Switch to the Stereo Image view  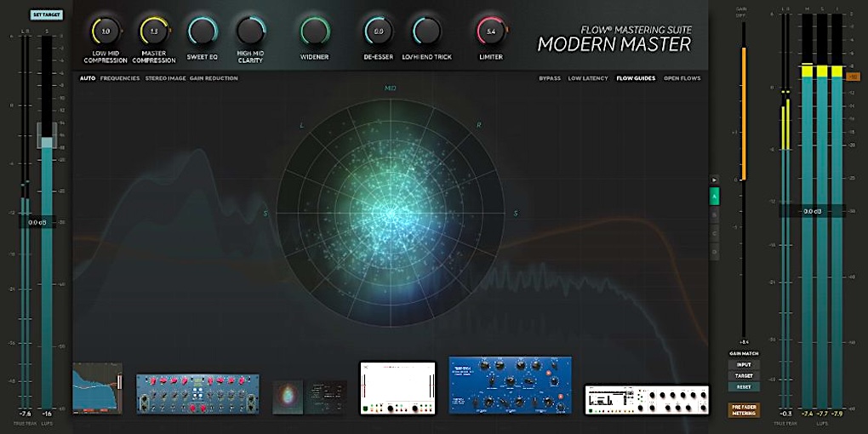166,78
